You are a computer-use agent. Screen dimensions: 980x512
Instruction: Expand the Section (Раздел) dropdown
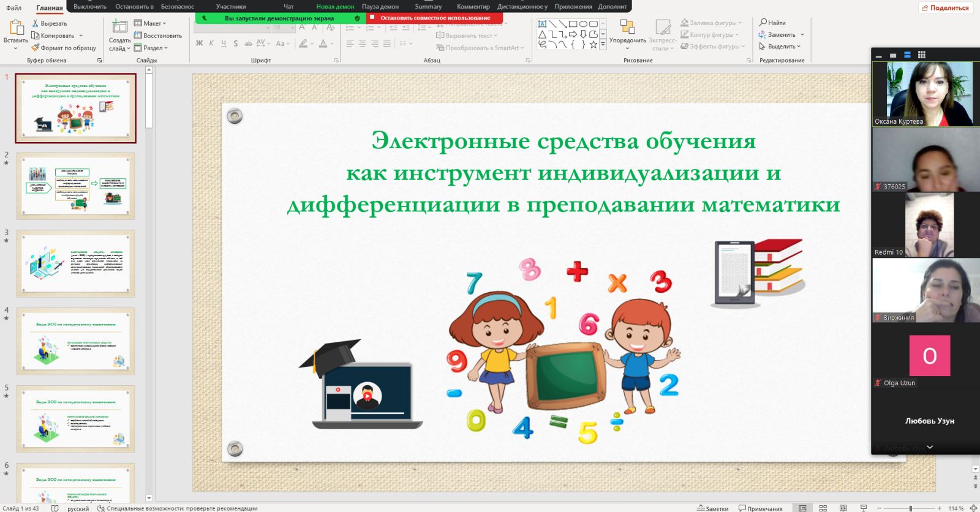point(151,48)
